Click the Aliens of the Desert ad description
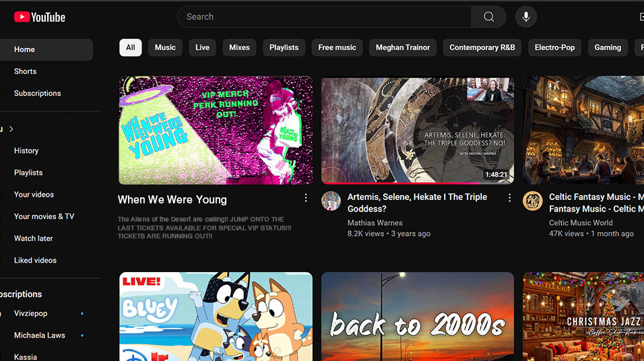644x361 pixels. click(x=205, y=228)
